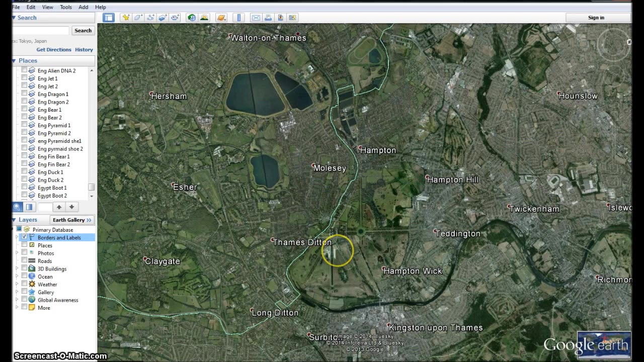Start the Record a Tour tool

(x=175, y=18)
